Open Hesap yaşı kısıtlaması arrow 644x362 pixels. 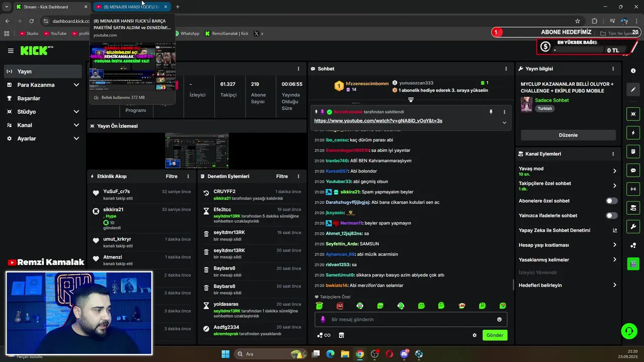(x=614, y=245)
